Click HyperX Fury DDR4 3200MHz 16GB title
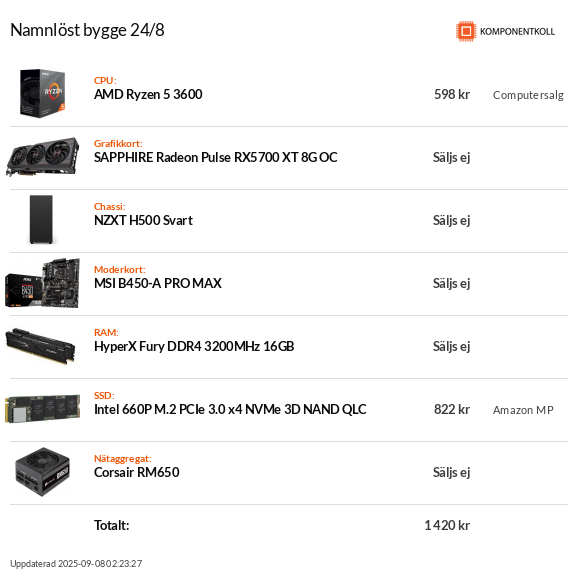577x577 pixels. 194,347
